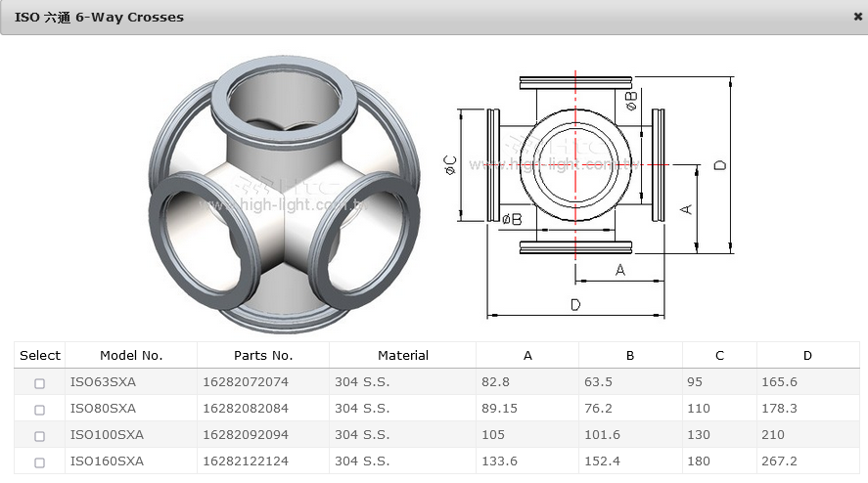Click the 267.2 value in column D
868x483 pixels.
[x=779, y=461]
